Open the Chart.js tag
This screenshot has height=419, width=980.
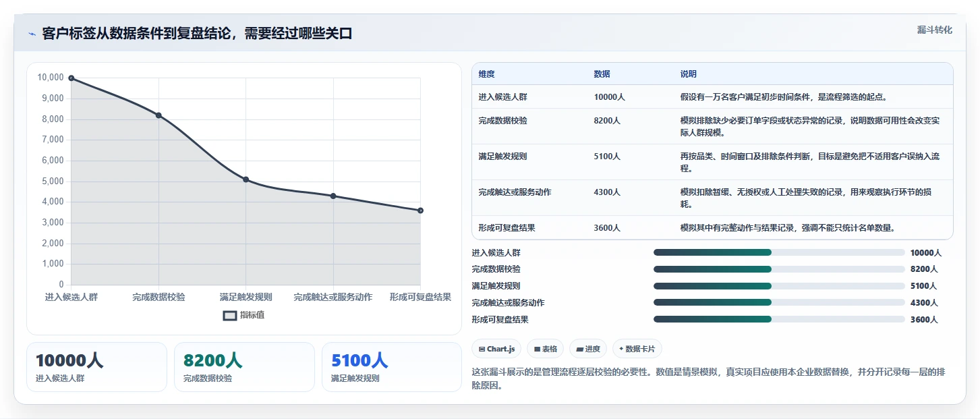click(496, 349)
